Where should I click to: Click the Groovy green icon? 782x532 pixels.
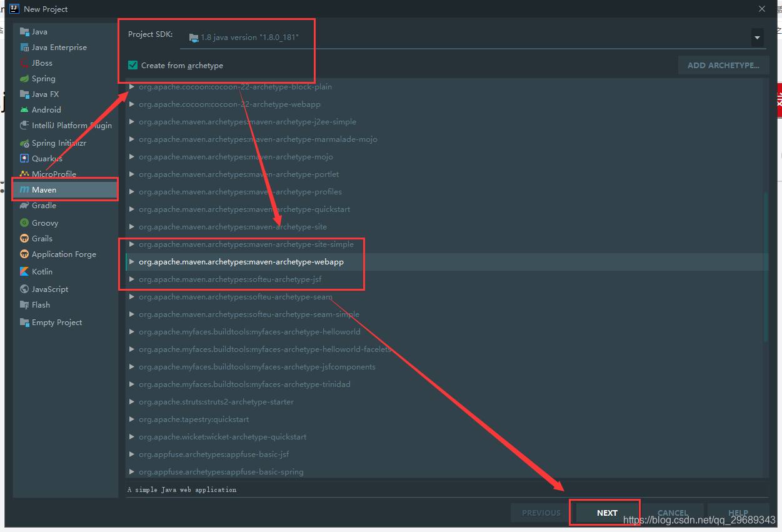click(24, 223)
